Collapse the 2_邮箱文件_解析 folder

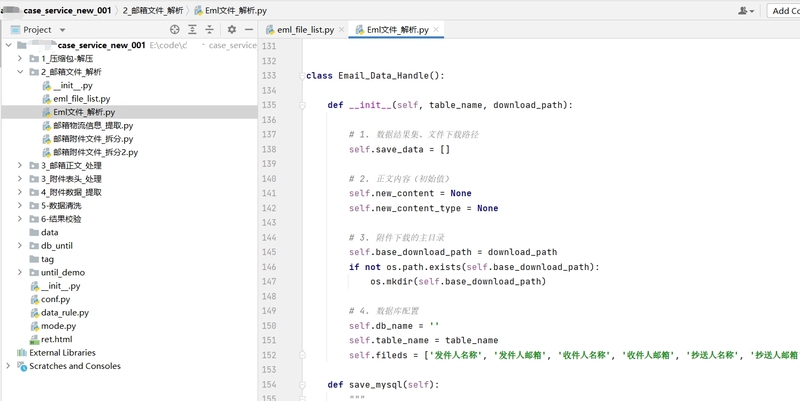tap(19, 71)
